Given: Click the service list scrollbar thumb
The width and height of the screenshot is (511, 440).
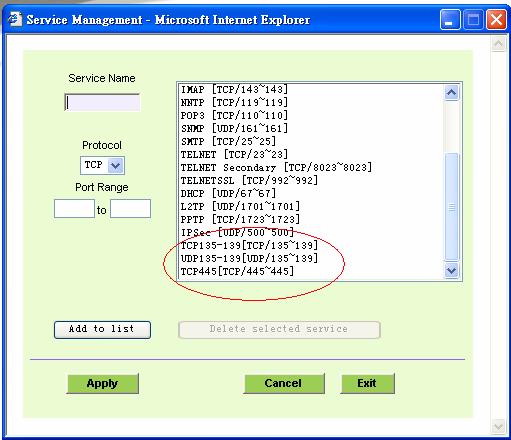Looking at the screenshot, I should (452, 207).
